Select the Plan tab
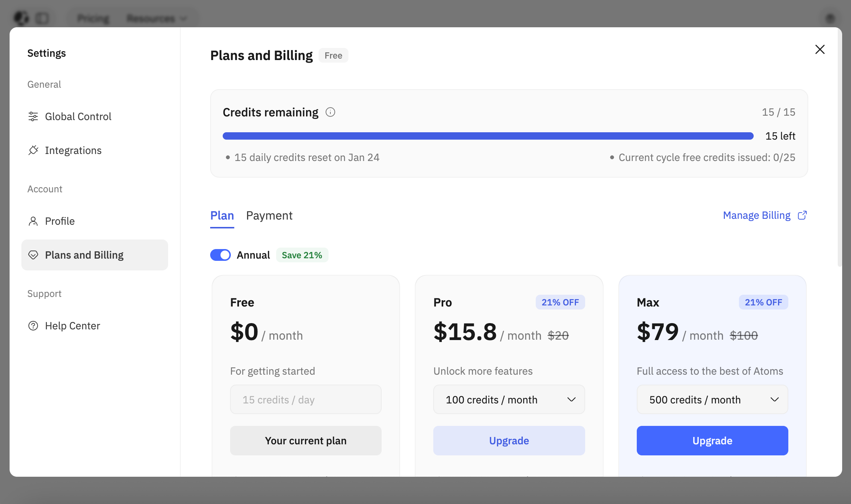 coord(222,216)
